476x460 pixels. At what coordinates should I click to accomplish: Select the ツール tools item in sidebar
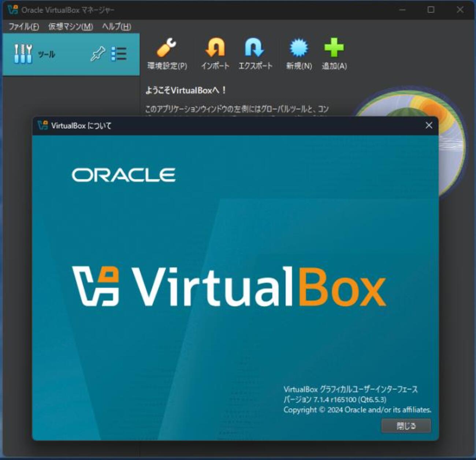click(x=71, y=55)
